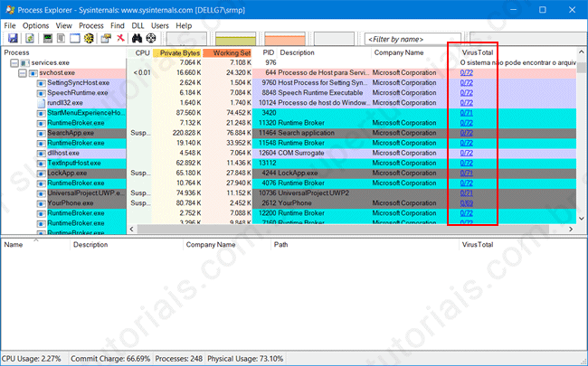This screenshot has width=588, height=366.
Task: Click the Save toolbar icon
Action: pyautogui.click(x=12, y=39)
